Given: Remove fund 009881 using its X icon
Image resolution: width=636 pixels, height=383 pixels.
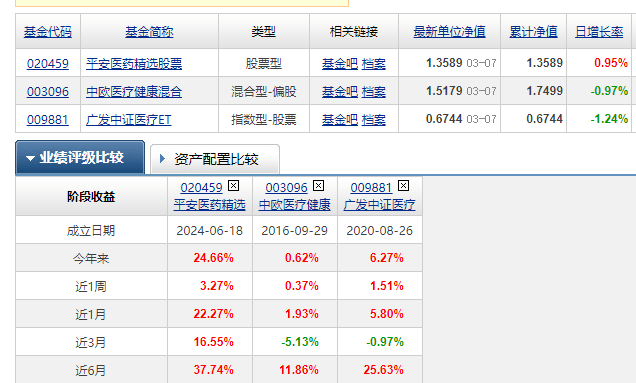Looking at the screenshot, I should tap(403, 186).
